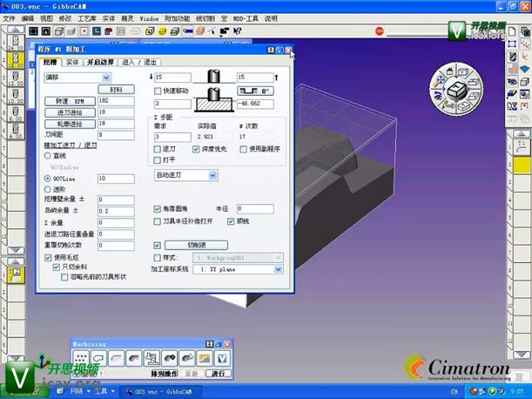Click the tool list down arrow
Viewport: 532px width, 399px height.
click(x=16, y=250)
